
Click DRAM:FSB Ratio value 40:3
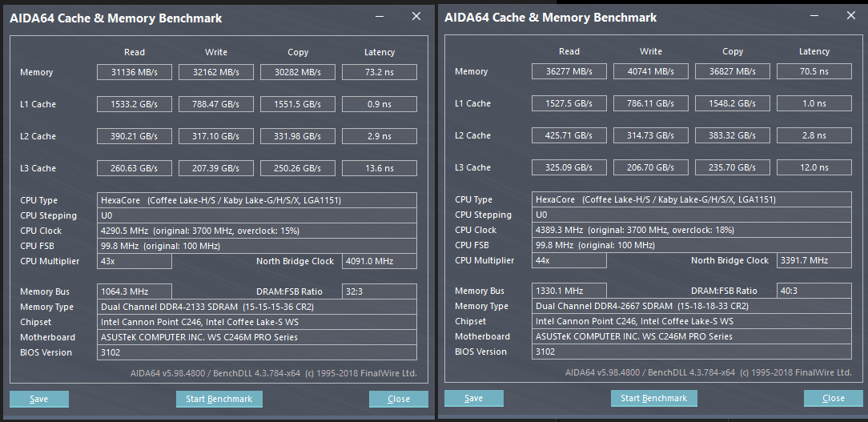[x=814, y=291]
